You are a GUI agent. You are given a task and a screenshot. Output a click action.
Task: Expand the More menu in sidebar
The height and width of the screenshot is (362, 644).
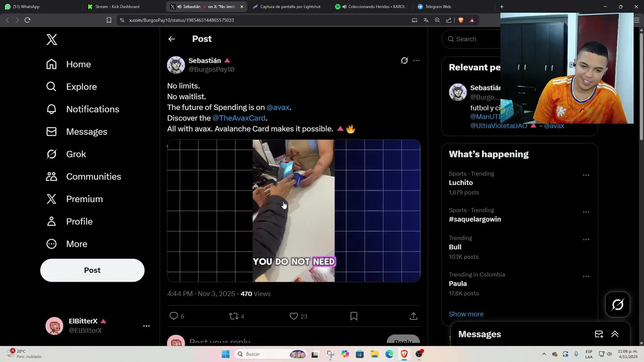tap(66, 244)
